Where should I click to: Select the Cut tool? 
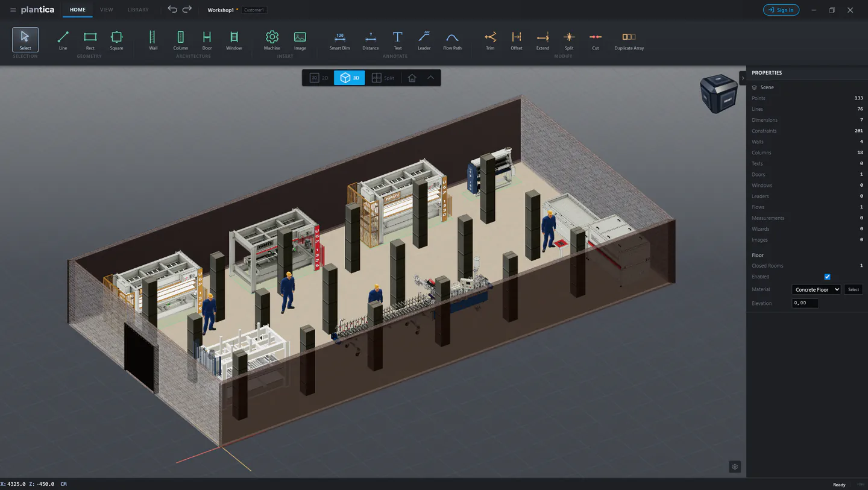[596, 40]
